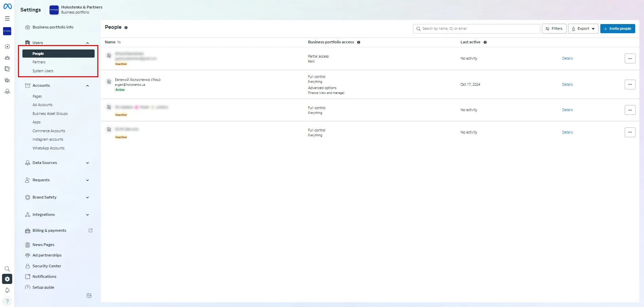Image resolution: width=644 pixels, height=307 pixels.
Task: Expand the Brand Safety section
Action: (x=58, y=198)
